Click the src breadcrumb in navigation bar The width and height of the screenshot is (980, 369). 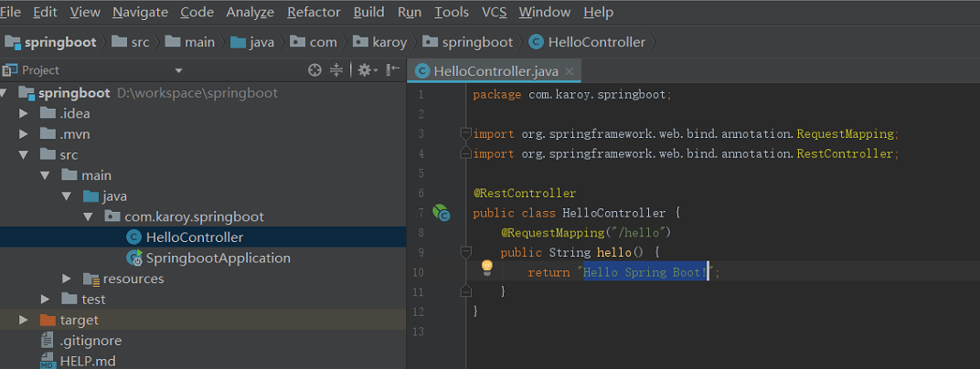(x=131, y=42)
